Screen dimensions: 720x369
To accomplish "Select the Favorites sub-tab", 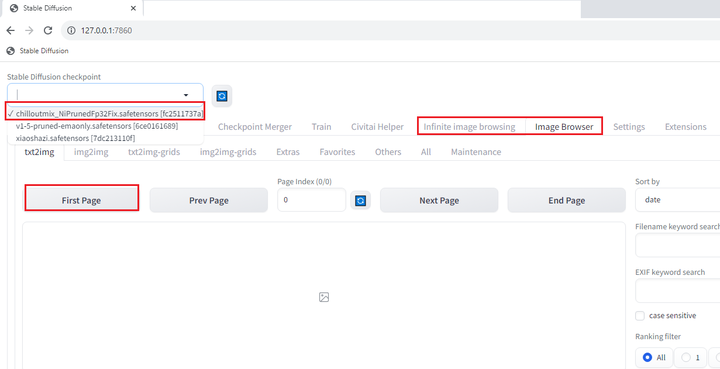I will 338,152.
